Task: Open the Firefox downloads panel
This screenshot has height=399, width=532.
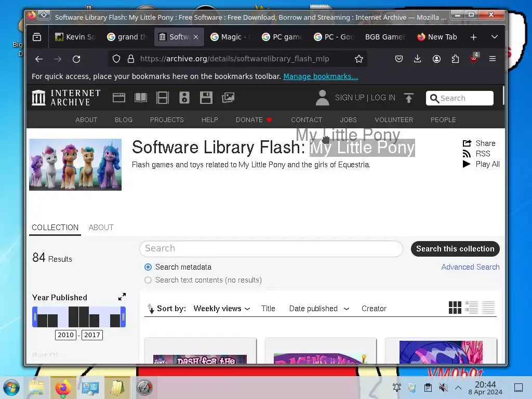Action: pyautogui.click(x=418, y=59)
